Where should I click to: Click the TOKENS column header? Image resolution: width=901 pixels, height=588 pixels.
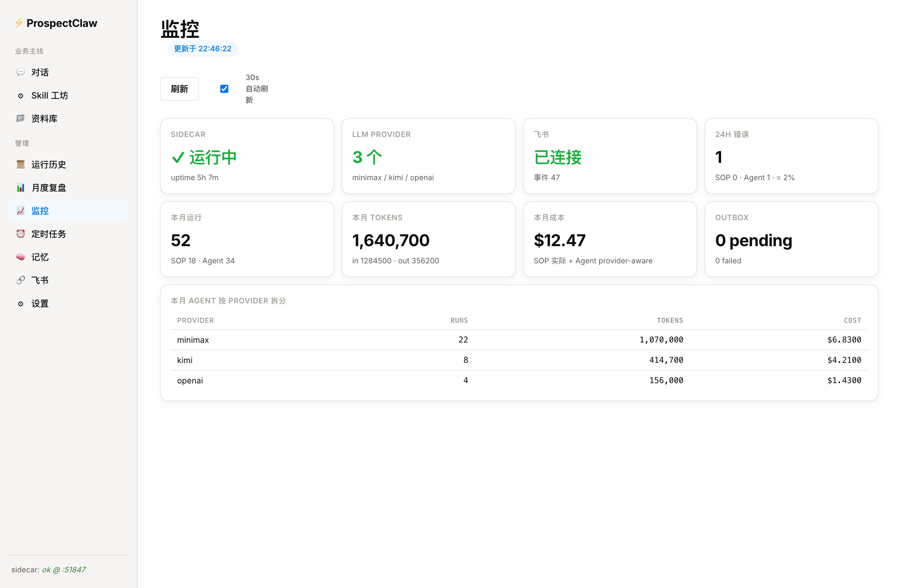click(x=670, y=320)
